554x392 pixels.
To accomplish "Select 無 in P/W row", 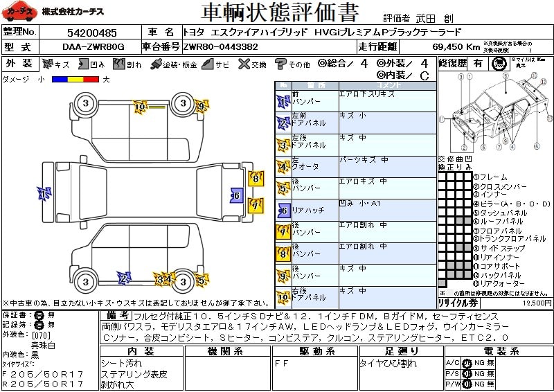I will [491, 384].
